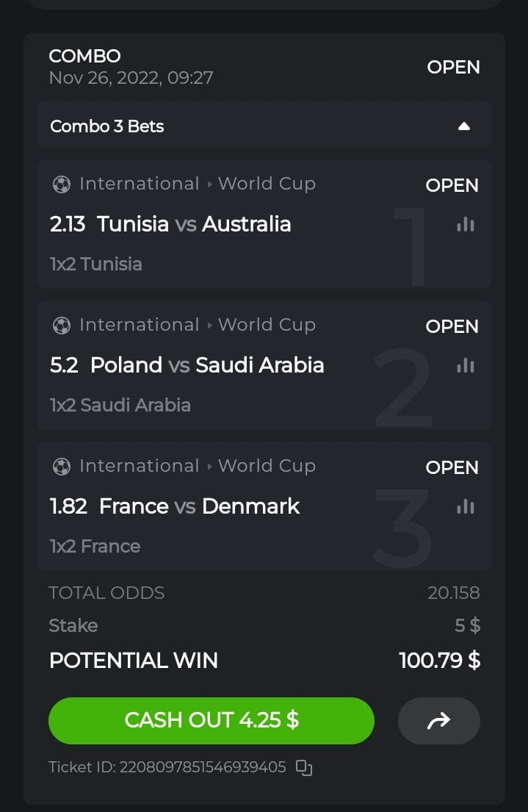The image size is (528, 812).
Task: Open stats icon for France vs Denmark
Action: pos(466,506)
